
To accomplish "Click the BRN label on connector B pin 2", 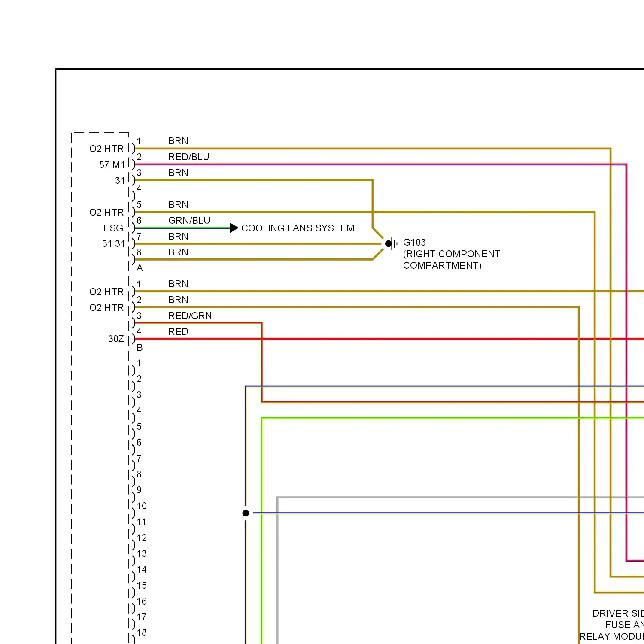I will click(x=178, y=300).
